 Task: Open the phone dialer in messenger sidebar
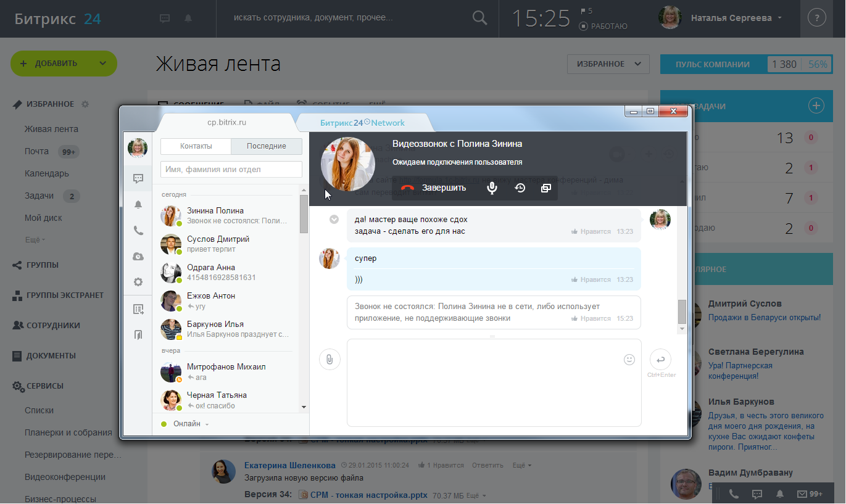[138, 231]
